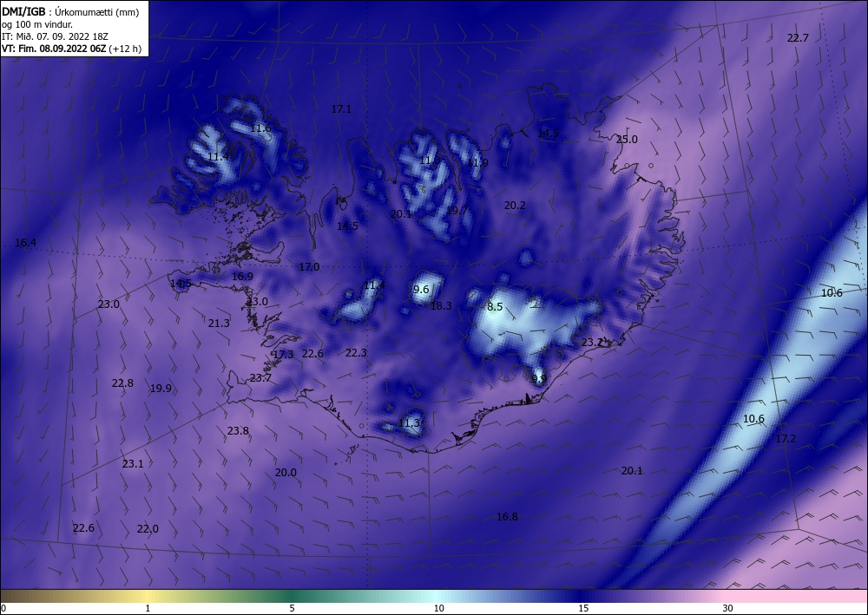Click the 11.6 value label

[260, 128]
